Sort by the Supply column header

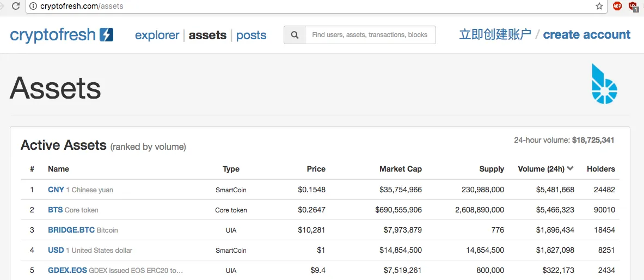click(492, 169)
